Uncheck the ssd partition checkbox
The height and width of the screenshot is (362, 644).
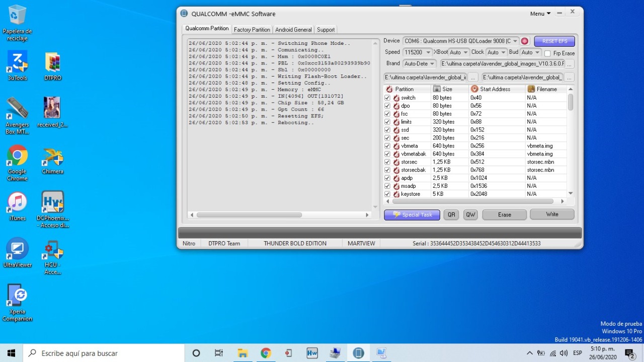pos(387,130)
